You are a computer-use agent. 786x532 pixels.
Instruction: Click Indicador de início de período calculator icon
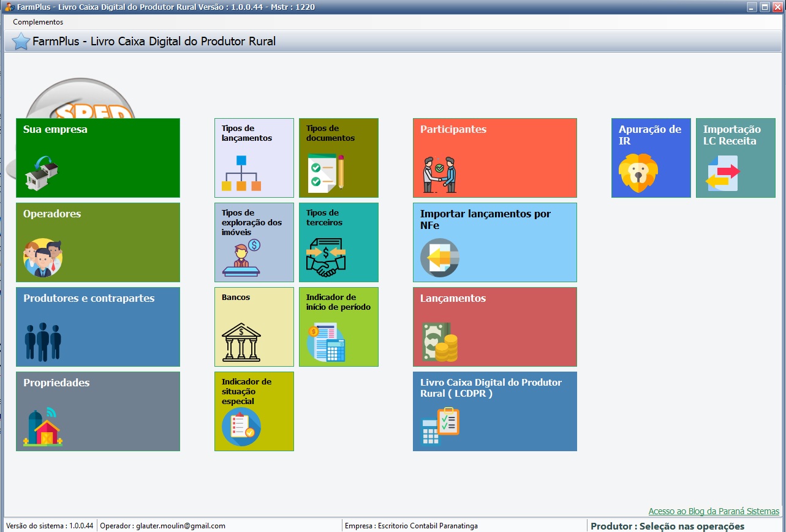pyautogui.click(x=327, y=342)
